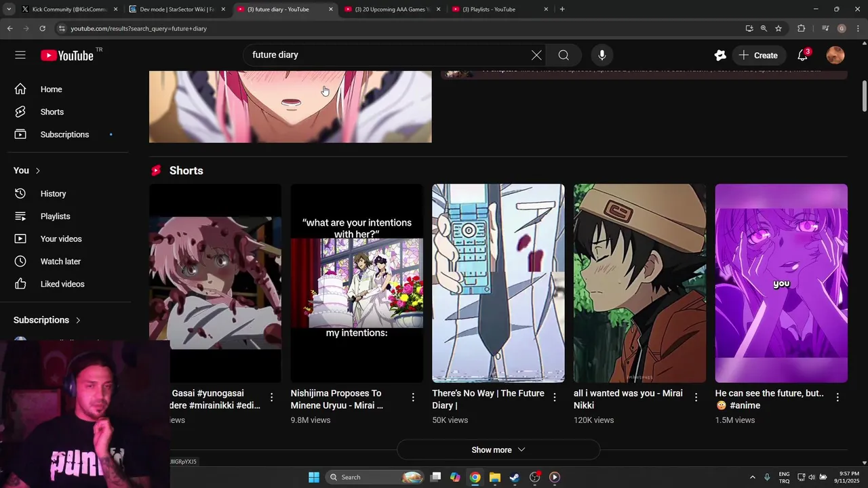Open the 'what are your intentions' short
This screenshot has height=488, width=868.
(357, 283)
